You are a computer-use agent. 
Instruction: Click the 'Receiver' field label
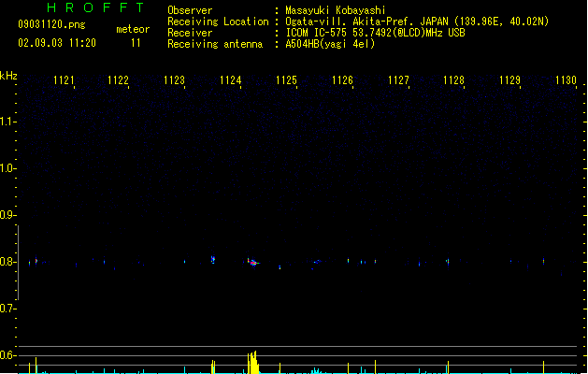click(190, 33)
